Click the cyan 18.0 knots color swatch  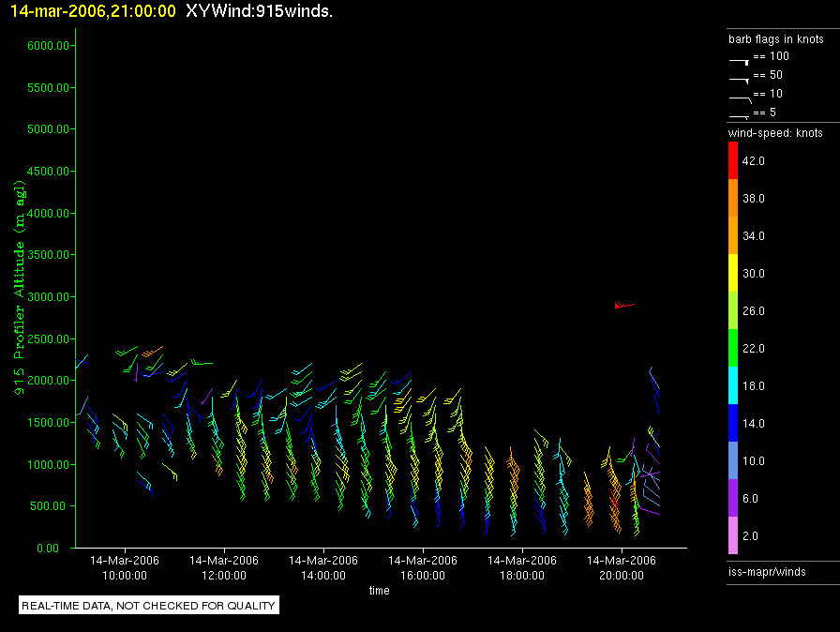733,386
